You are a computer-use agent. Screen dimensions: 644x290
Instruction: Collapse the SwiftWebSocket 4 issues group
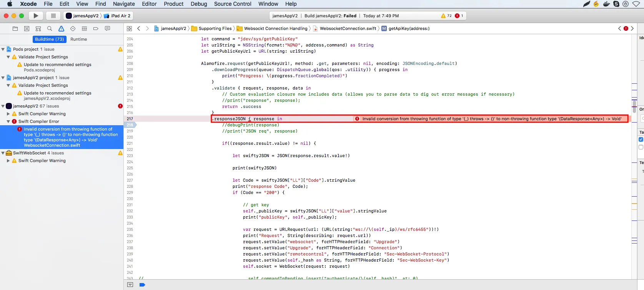coord(3,153)
